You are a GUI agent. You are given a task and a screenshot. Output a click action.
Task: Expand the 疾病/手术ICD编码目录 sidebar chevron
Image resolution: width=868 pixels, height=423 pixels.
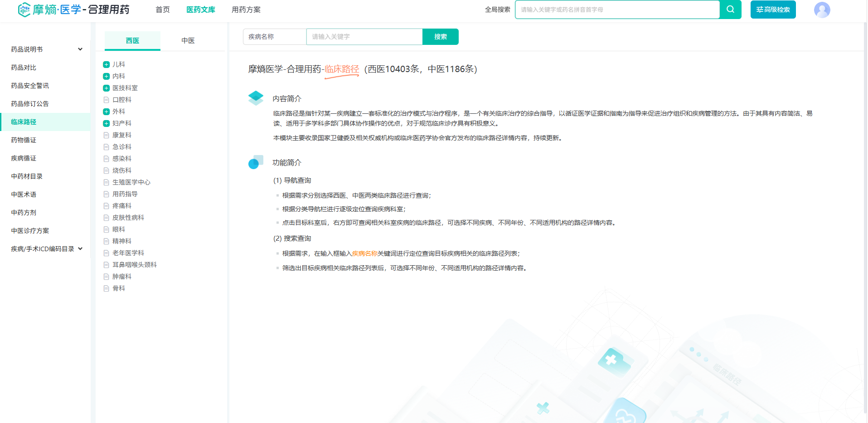80,249
